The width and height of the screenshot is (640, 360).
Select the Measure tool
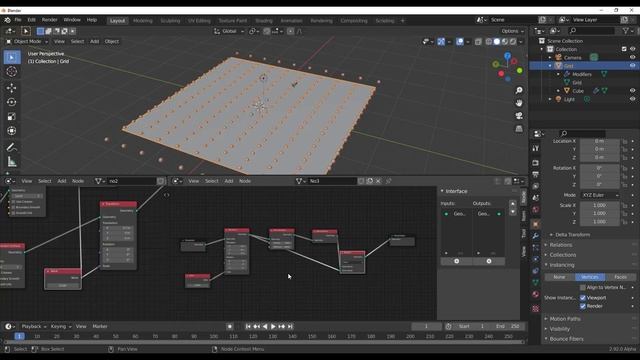(x=12, y=162)
